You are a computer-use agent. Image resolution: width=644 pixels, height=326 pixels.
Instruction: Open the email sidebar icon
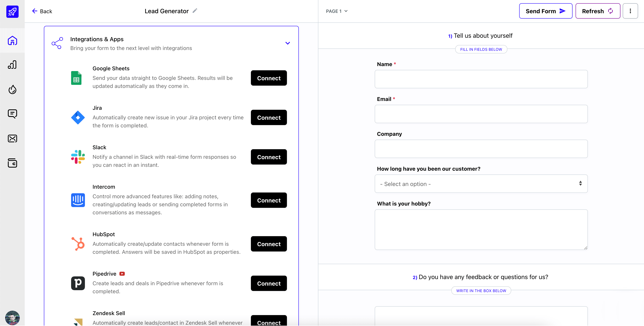click(x=12, y=138)
